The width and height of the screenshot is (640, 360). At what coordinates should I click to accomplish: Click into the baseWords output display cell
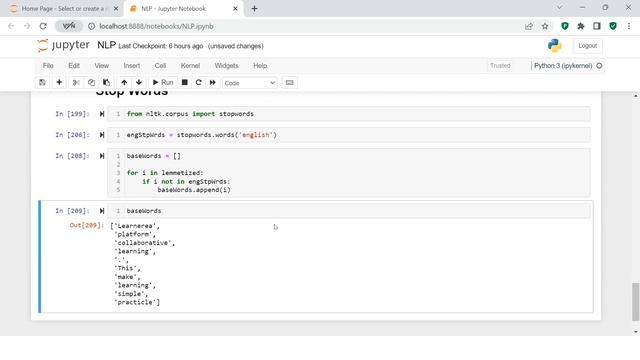coord(349,211)
